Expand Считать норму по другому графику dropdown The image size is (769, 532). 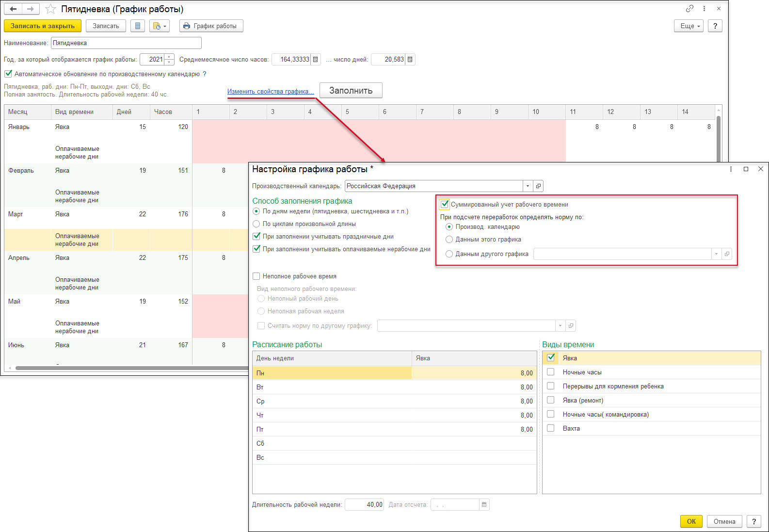[560, 326]
